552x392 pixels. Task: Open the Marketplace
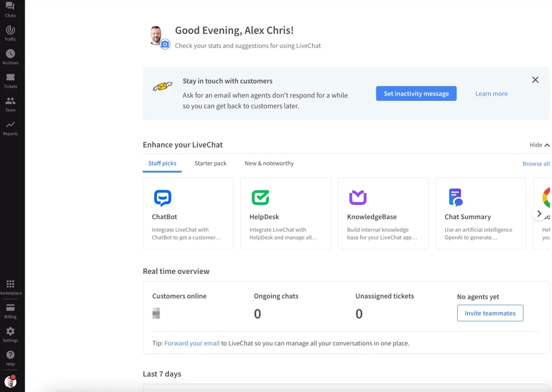tap(10, 284)
